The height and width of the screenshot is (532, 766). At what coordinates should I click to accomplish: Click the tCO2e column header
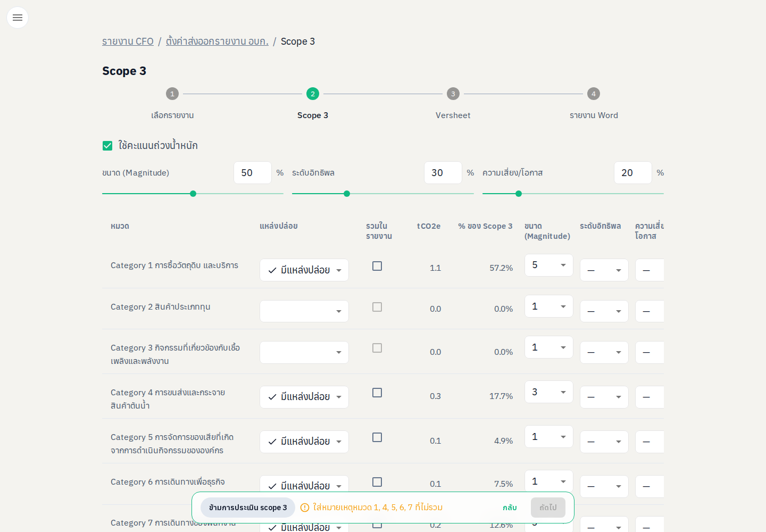tap(429, 226)
